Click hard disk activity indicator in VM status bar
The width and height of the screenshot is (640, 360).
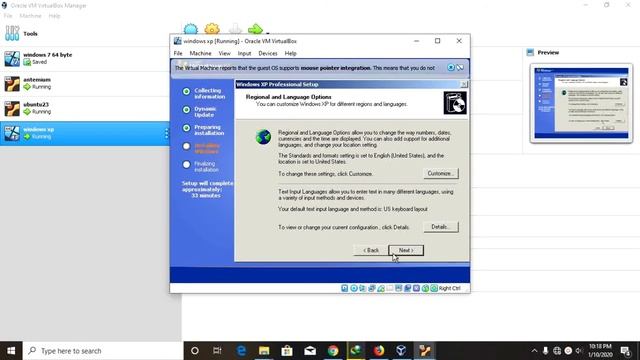[x=344, y=289]
